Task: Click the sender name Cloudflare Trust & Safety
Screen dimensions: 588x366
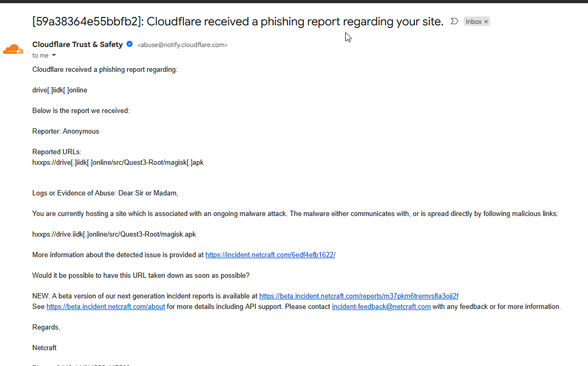Action: [x=78, y=44]
